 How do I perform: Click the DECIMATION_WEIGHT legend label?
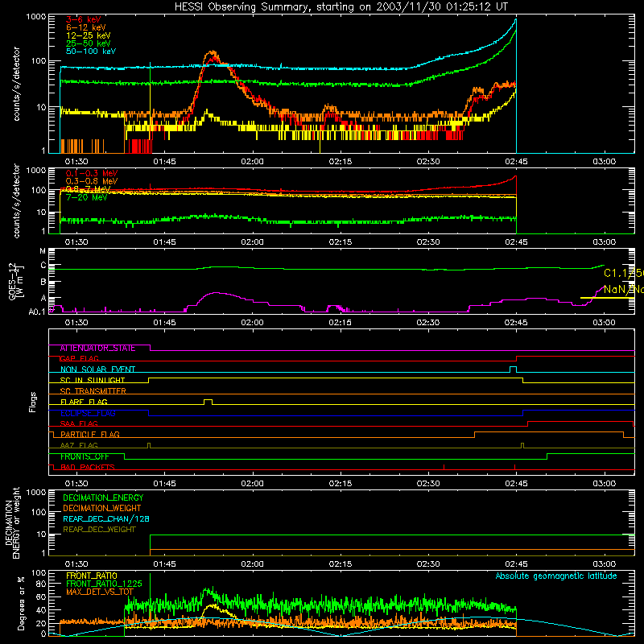(x=102, y=509)
